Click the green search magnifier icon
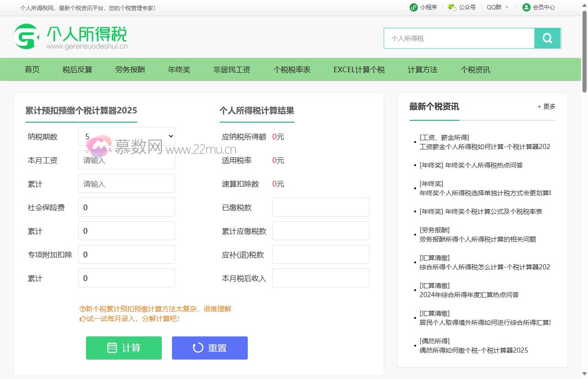Image resolution: width=588 pixels, height=379 pixels. coord(547,38)
